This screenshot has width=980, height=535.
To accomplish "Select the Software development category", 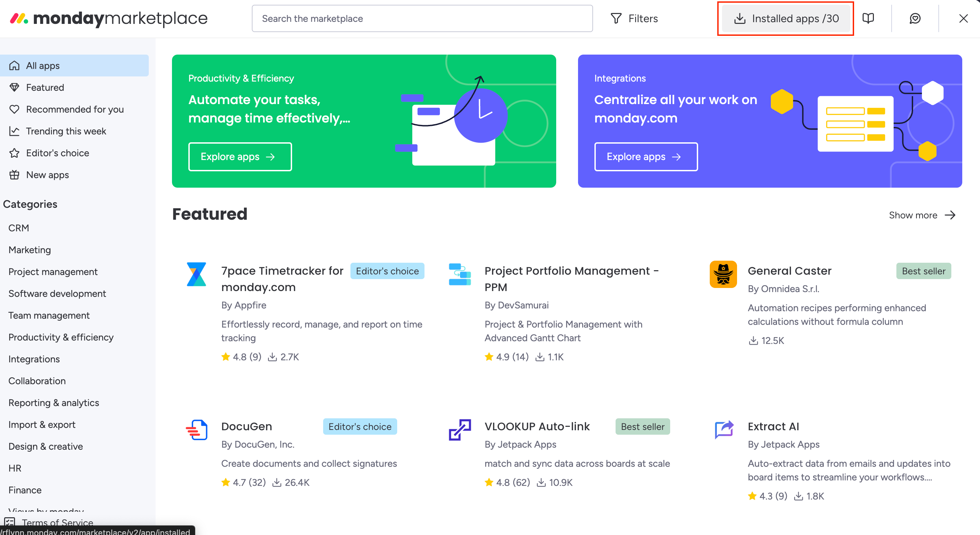I will coord(57,293).
